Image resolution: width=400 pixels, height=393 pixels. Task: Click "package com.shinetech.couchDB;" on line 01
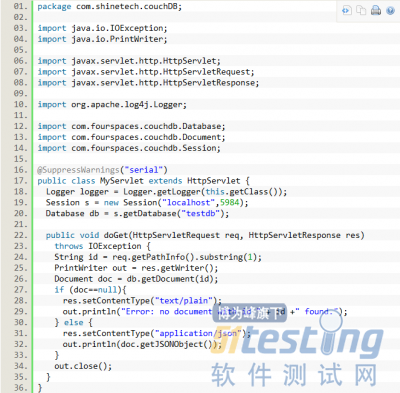pyautogui.click(x=110, y=7)
